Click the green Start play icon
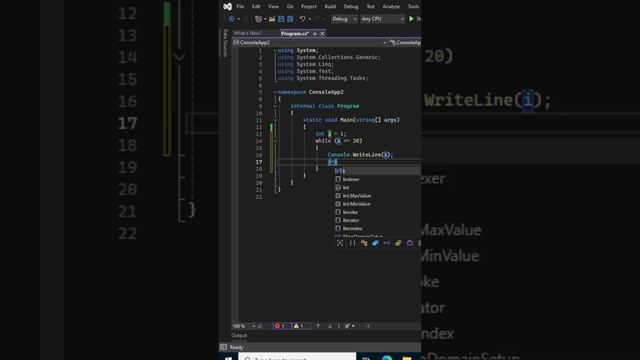Viewport: 640px width, 360px height. click(411, 19)
